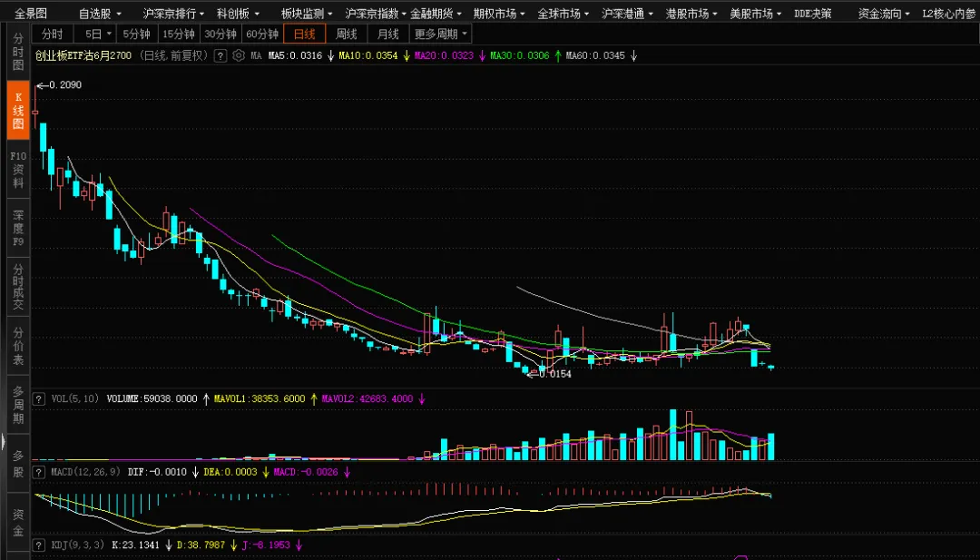The image size is (980, 560).
Task: Click the D:38.7987 KDJ value
Action: [201, 545]
